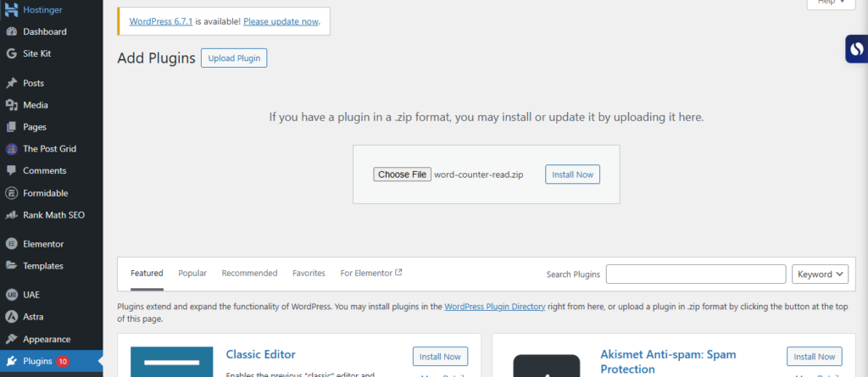The width and height of the screenshot is (868, 377).
Task: Click the Media library icon
Action: 11,105
